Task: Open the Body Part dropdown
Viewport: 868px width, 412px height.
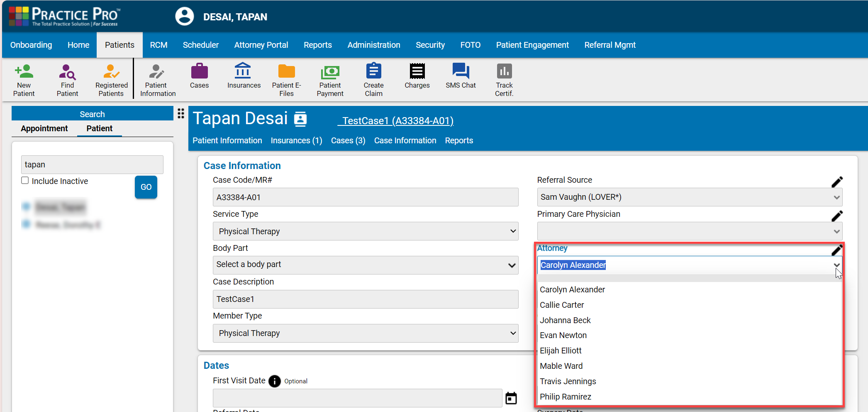Action: (x=365, y=265)
